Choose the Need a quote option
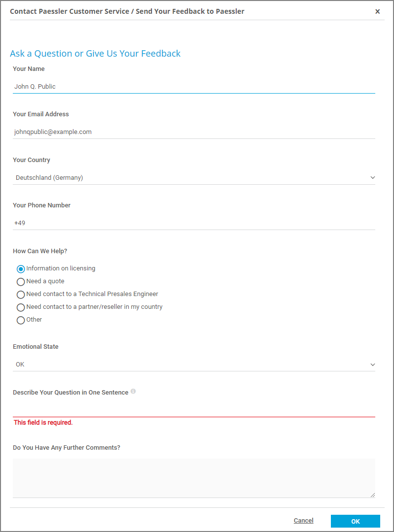Viewport: 394px width, 532px height. 21,282
